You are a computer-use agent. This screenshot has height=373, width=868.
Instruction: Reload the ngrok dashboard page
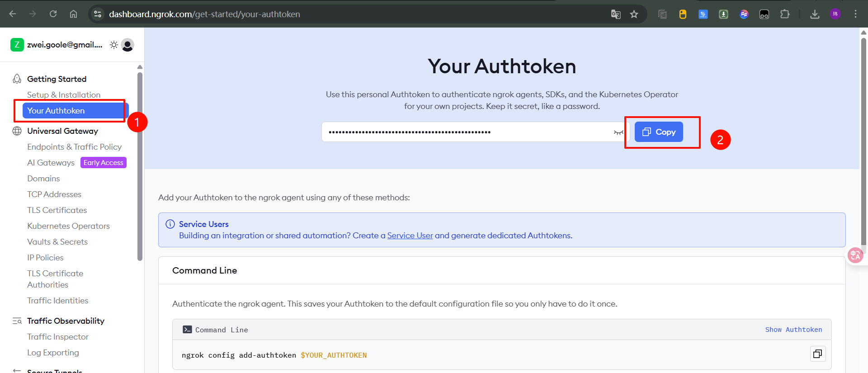coord(53,14)
